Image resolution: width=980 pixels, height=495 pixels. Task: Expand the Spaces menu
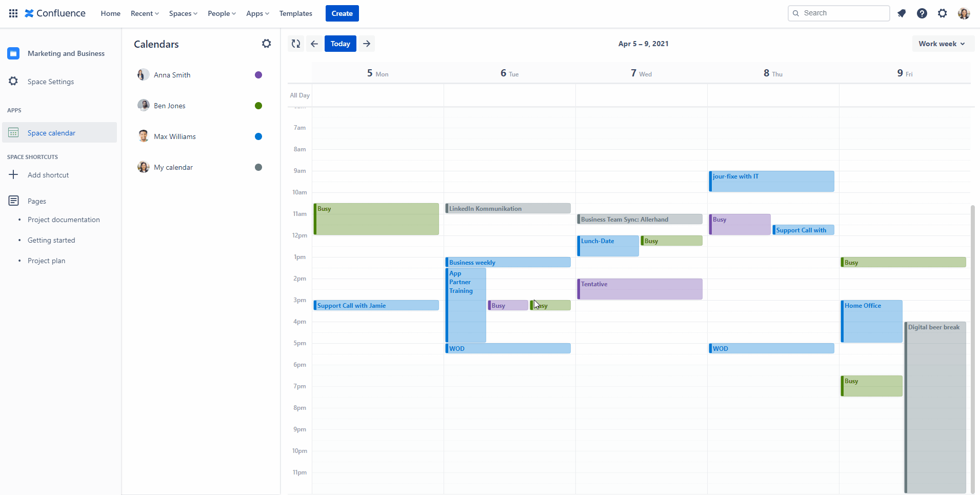click(x=183, y=13)
